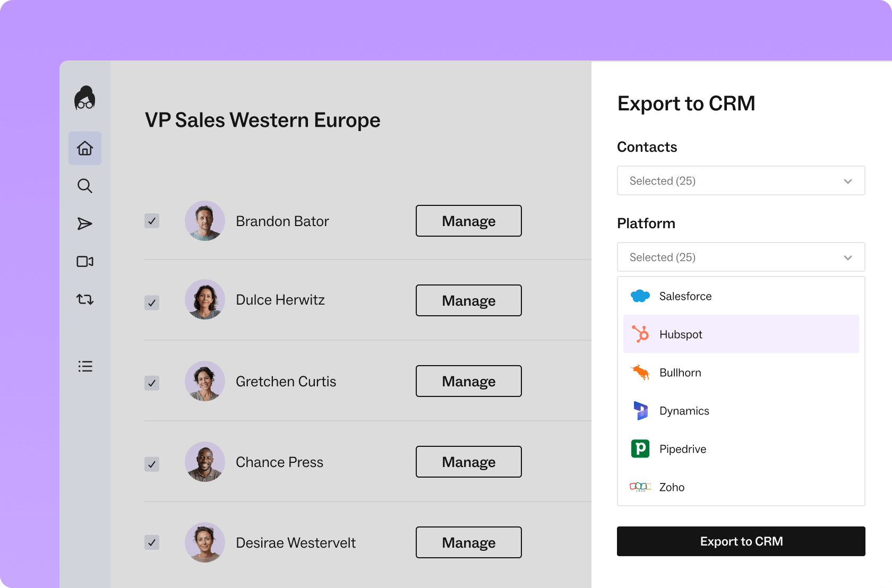The width and height of the screenshot is (892, 588).
Task: Choose Pipedrive in the platform list
Action: [682, 449]
